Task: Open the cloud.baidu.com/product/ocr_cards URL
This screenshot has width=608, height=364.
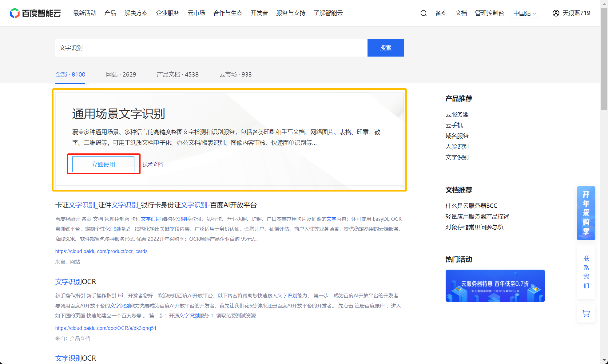Action: tap(101, 251)
